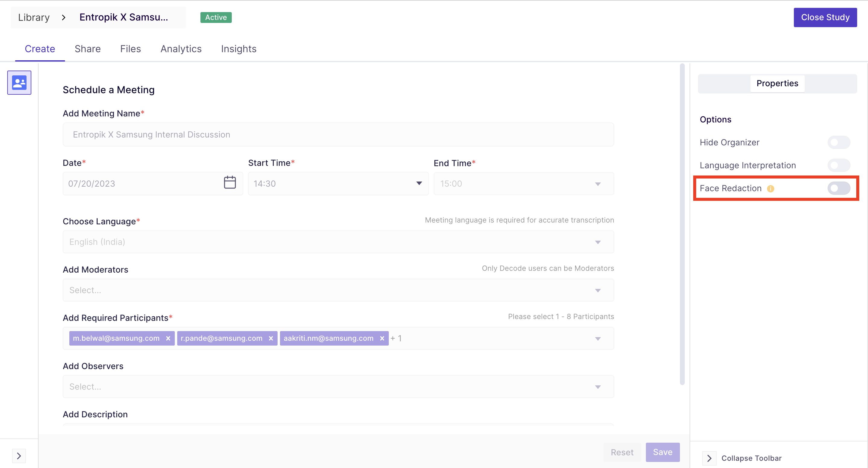Open the Add Observers dropdown
This screenshot has width=868, height=468.
[x=338, y=387]
